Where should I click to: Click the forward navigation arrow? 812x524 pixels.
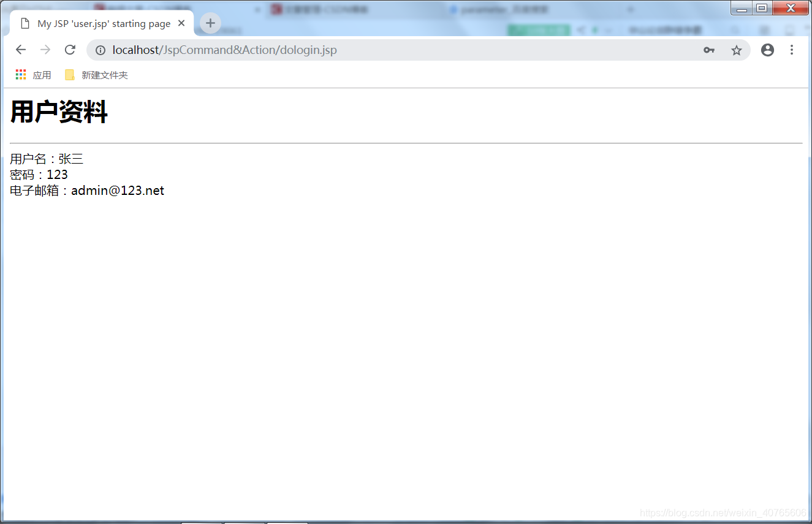(x=45, y=50)
